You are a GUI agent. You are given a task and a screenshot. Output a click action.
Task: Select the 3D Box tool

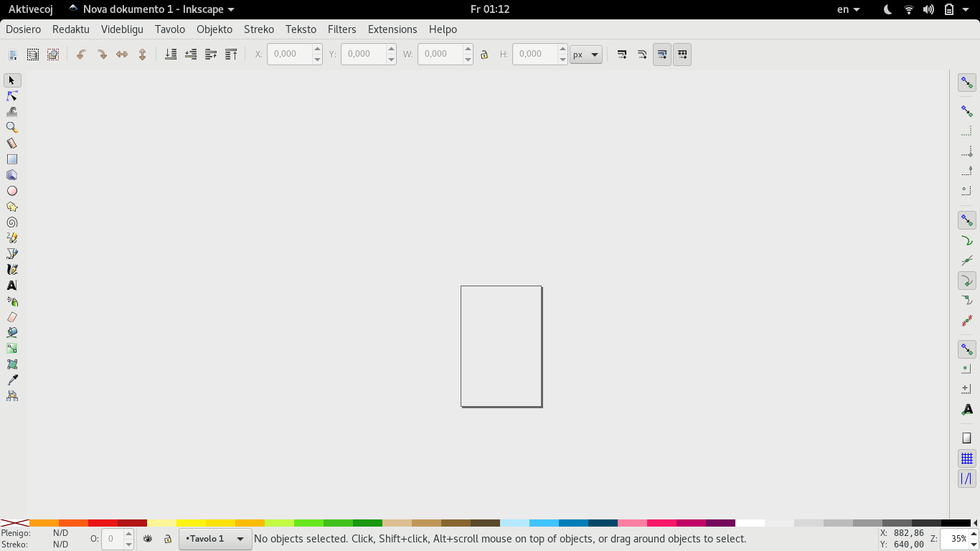(12, 175)
